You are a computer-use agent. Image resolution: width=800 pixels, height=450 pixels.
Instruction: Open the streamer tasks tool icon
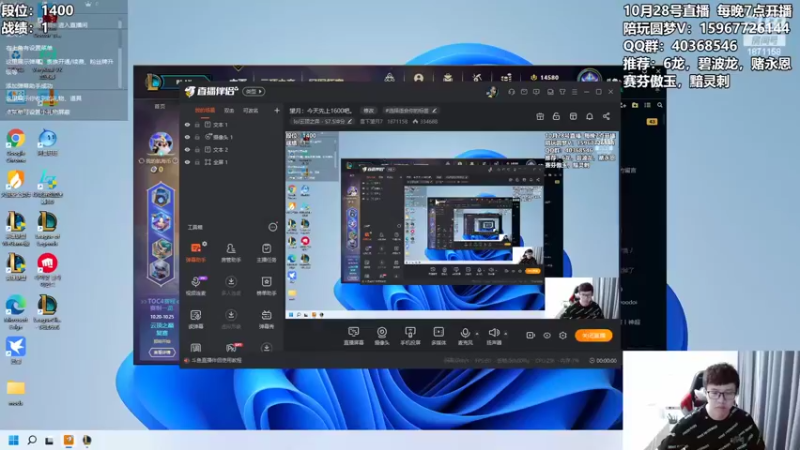[x=266, y=252]
